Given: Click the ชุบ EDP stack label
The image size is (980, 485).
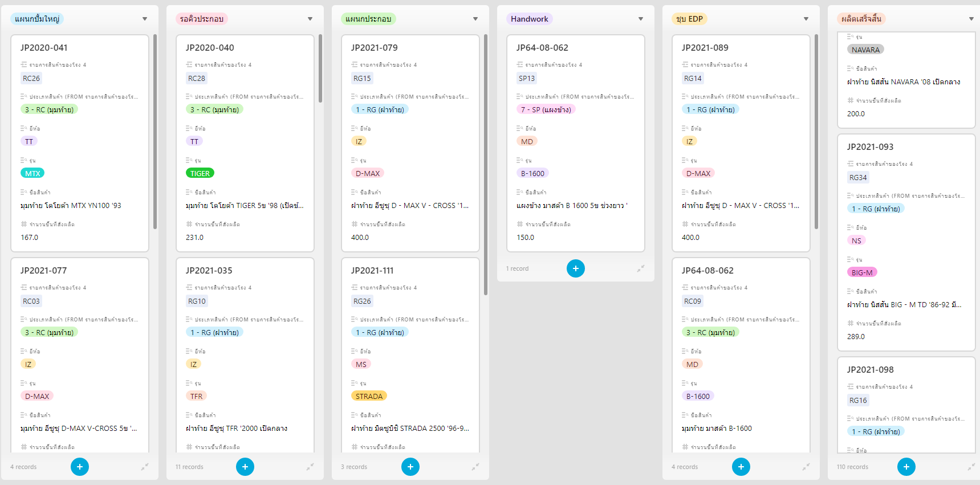Looking at the screenshot, I should 689,19.
